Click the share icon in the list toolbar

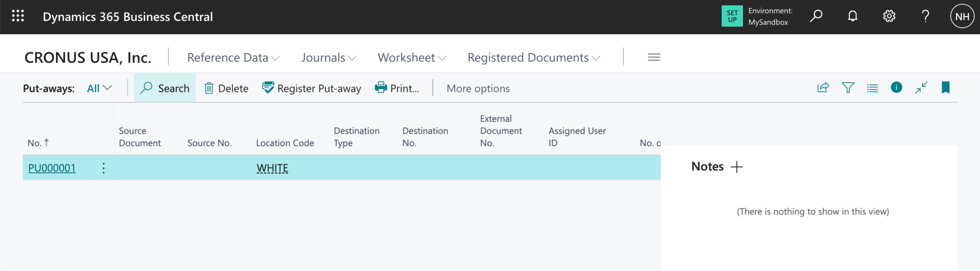click(823, 87)
